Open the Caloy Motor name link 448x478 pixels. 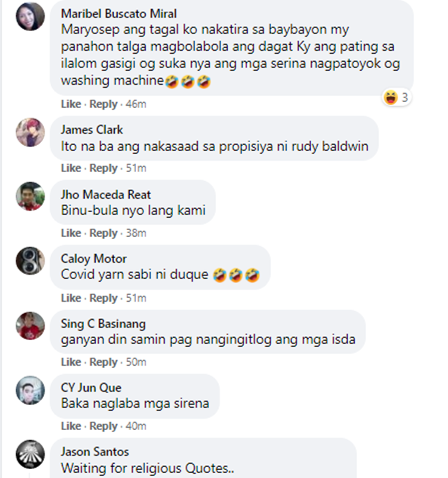pos(94,259)
